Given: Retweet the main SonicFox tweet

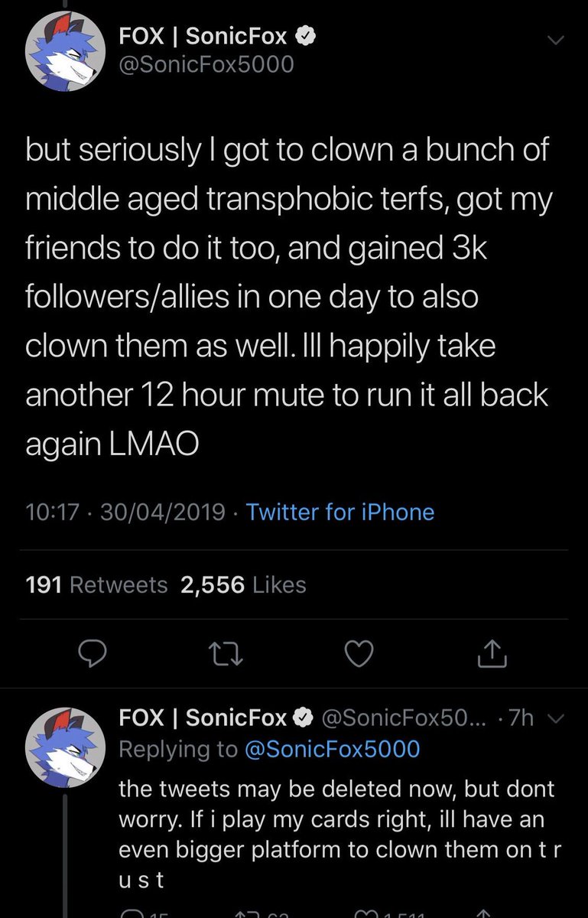Looking at the screenshot, I should coord(224,653).
